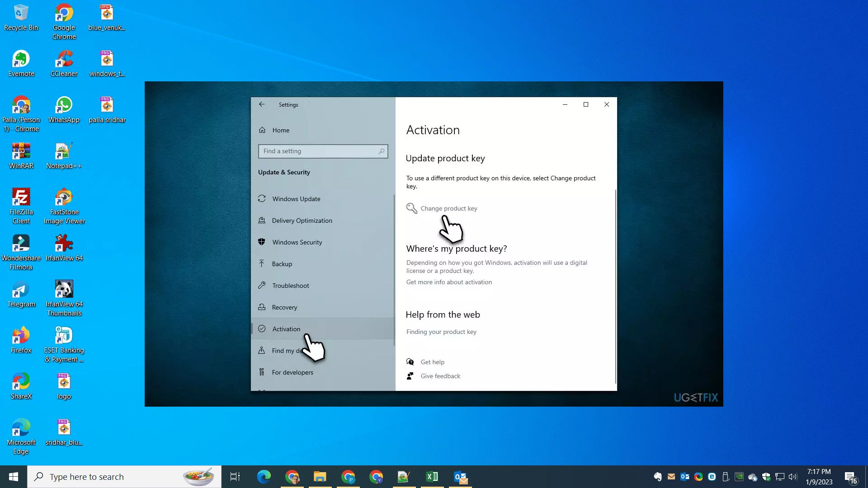Screen dimensions: 868x488
Task: Open Palla (Person 1) Chrome shortcut
Action: pos(21,114)
